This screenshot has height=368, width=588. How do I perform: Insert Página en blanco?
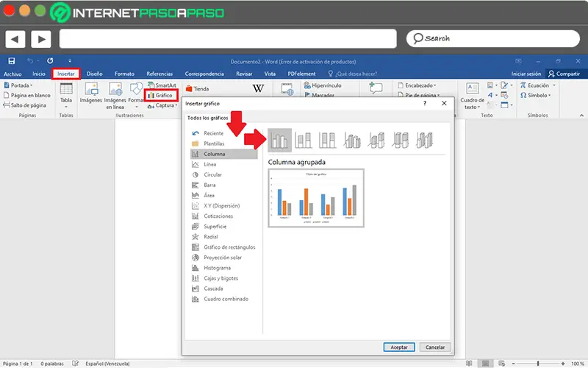click(27, 96)
